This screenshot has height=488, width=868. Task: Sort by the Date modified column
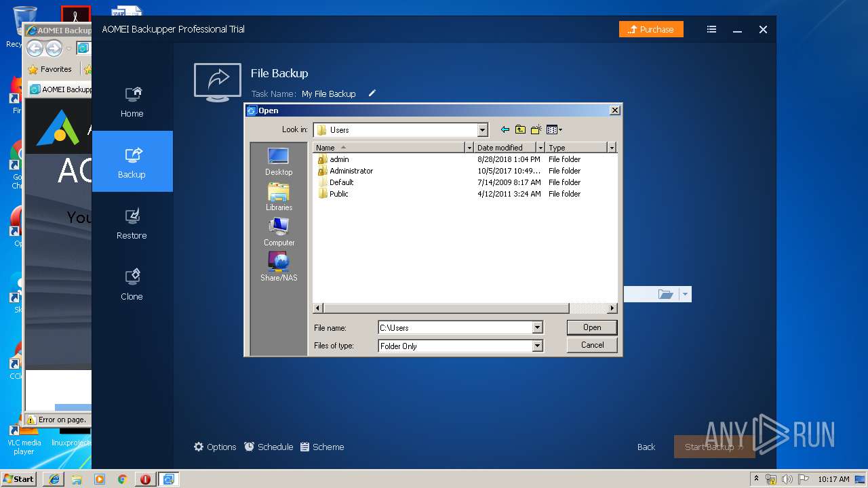coord(505,147)
